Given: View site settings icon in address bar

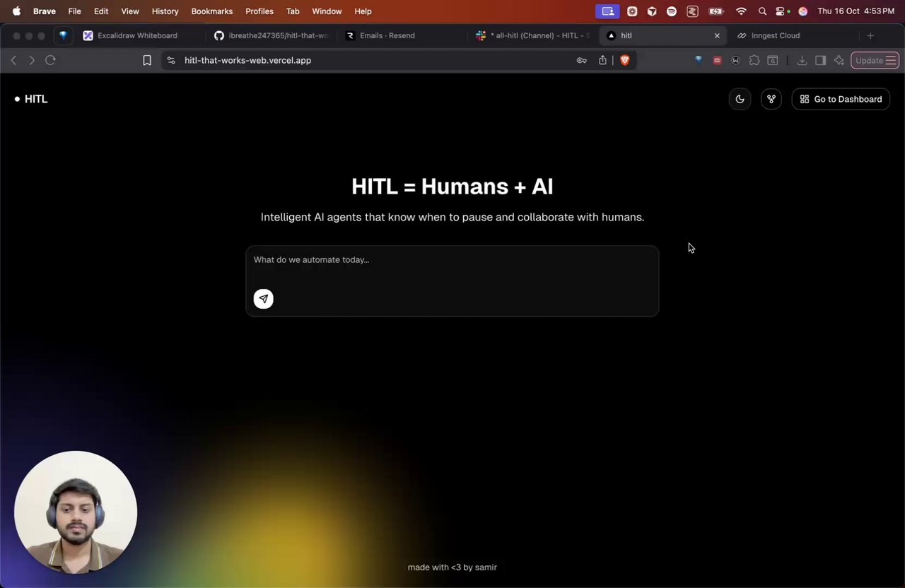Looking at the screenshot, I should [171, 60].
